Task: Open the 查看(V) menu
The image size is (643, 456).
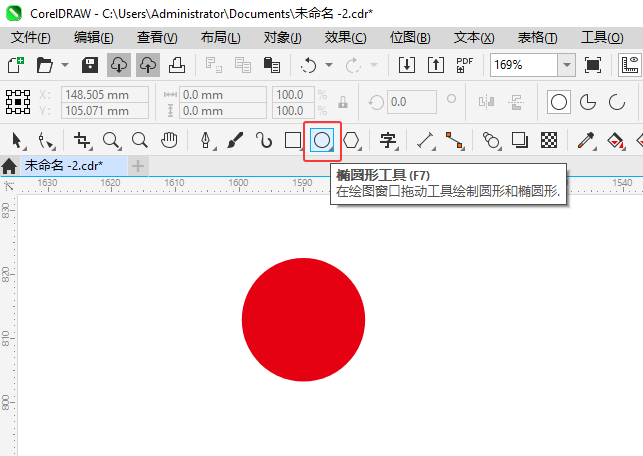Action: [157, 38]
